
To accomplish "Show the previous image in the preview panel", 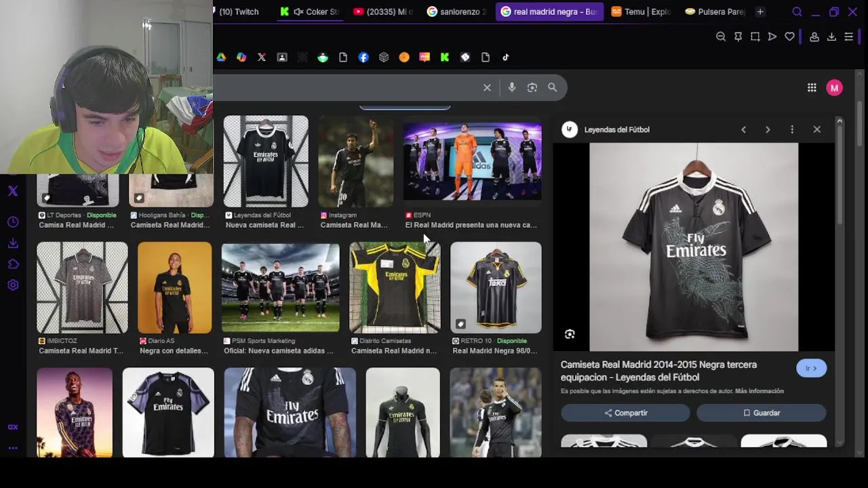I will [743, 129].
